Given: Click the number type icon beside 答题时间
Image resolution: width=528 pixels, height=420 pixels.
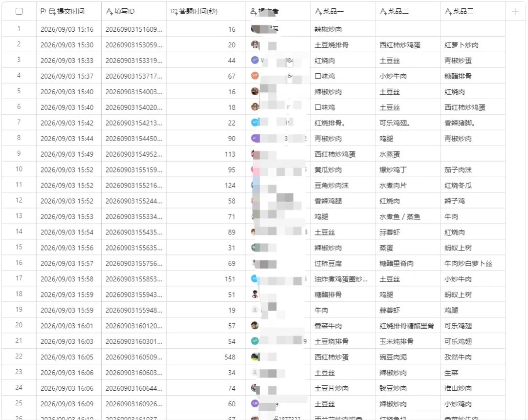Looking at the screenshot, I should (x=174, y=12).
